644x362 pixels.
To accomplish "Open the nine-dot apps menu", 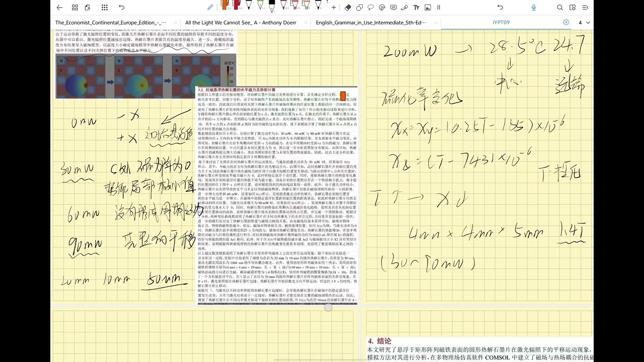I will click(105, 8).
